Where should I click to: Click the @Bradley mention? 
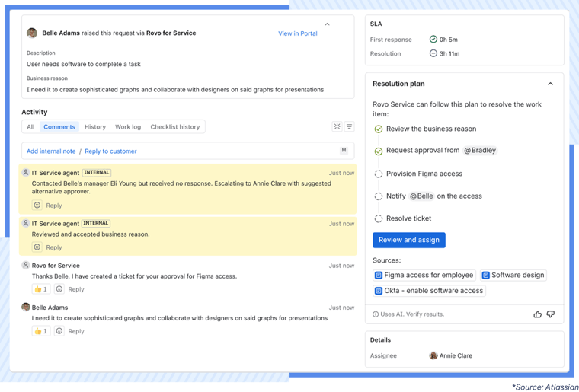(480, 151)
